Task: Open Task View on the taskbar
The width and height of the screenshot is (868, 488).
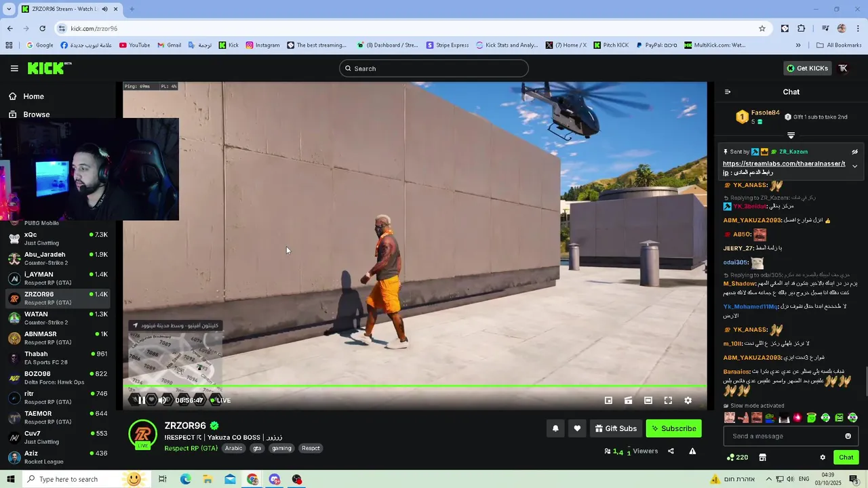Action: pyautogui.click(x=163, y=479)
